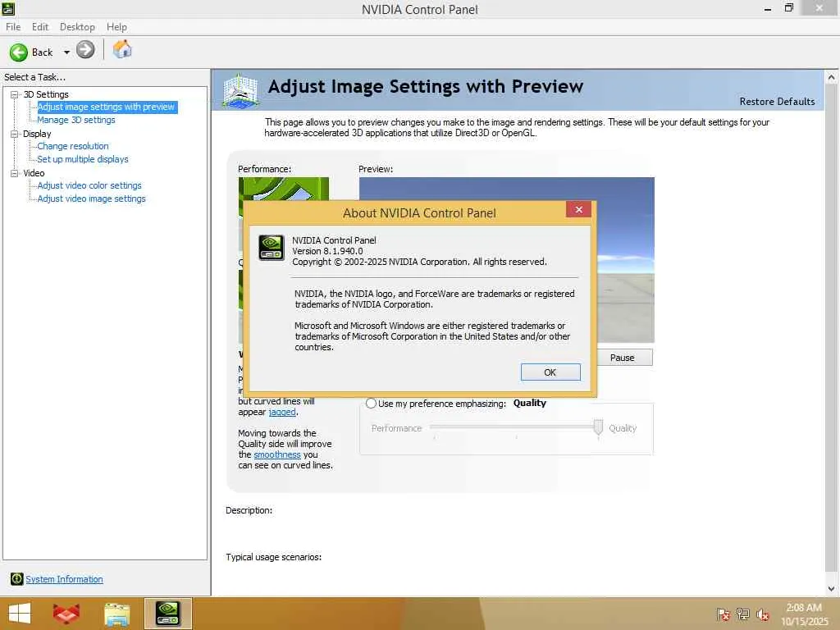The width and height of the screenshot is (840, 630).
Task: Click the NVIDIA logo in About dialog
Action: (271, 248)
